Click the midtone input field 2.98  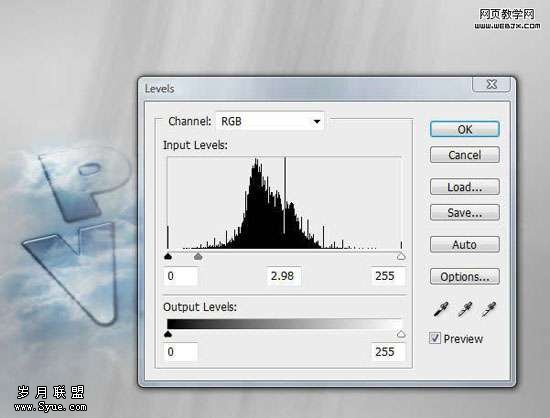pyautogui.click(x=284, y=276)
